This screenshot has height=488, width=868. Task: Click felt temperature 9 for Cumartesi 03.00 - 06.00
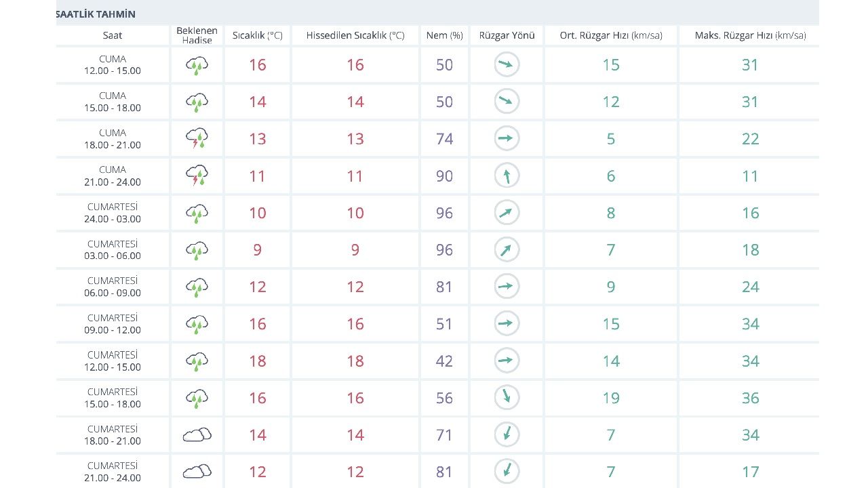(355, 250)
